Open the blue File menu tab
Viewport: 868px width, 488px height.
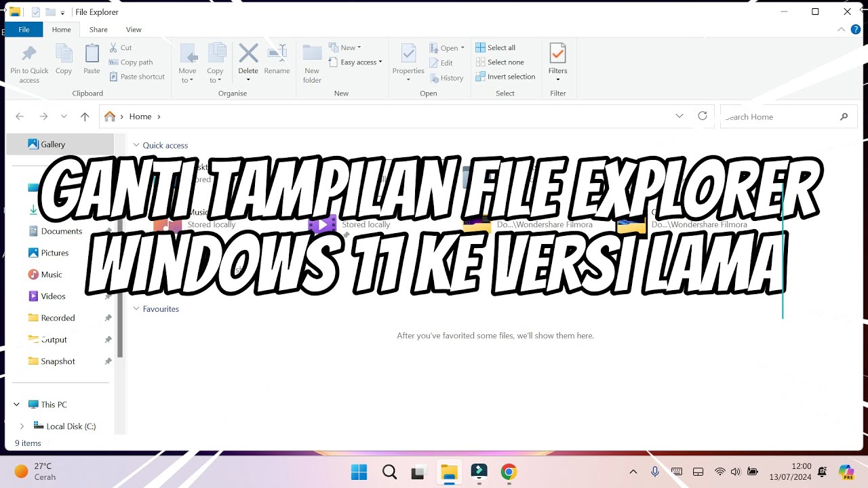pyautogui.click(x=24, y=30)
